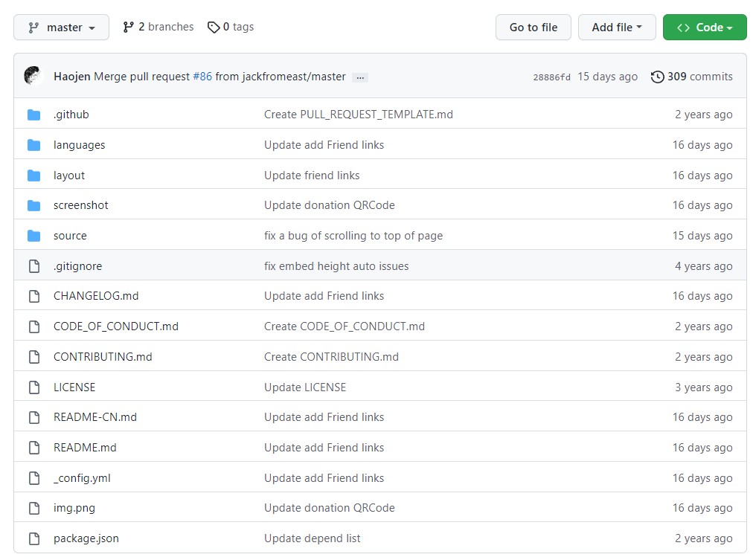Open the master branch dropdown
The image size is (756, 560).
click(x=61, y=28)
